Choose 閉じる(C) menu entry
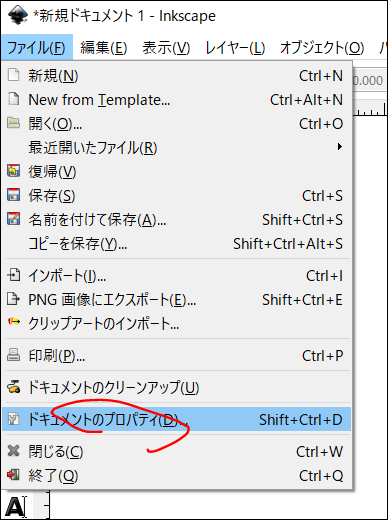 click(x=177, y=452)
